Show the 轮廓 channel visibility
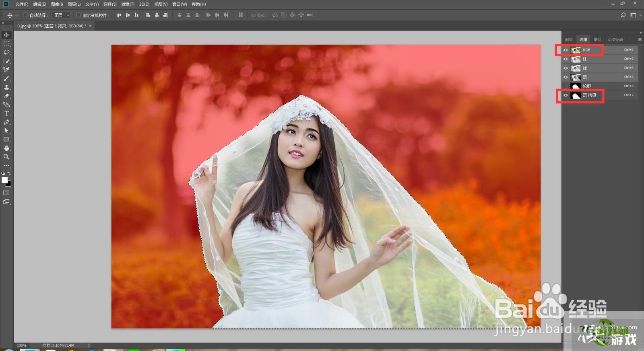This screenshot has width=644, height=351. pos(566,86)
